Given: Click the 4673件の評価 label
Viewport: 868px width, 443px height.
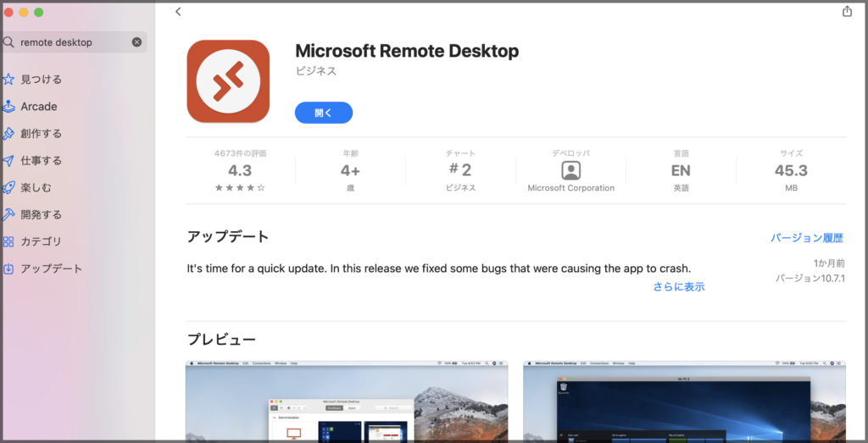Looking at the screenshot, I should pos(240,154).
